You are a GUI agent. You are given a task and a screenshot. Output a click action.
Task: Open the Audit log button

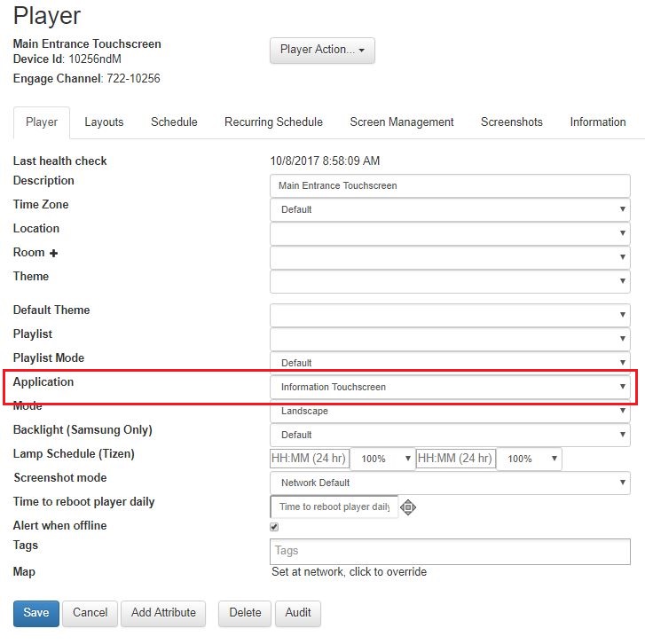(298, 613)
